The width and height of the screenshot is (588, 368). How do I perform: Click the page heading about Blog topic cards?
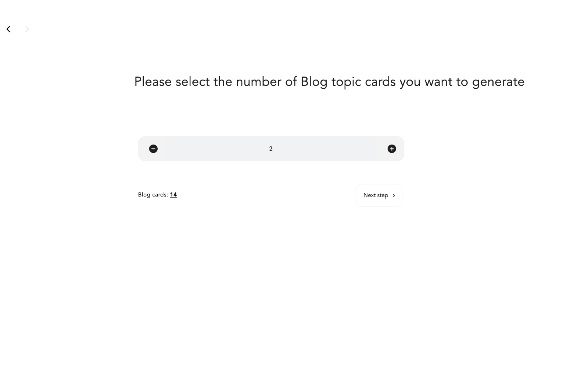click(x=329, y=82)
